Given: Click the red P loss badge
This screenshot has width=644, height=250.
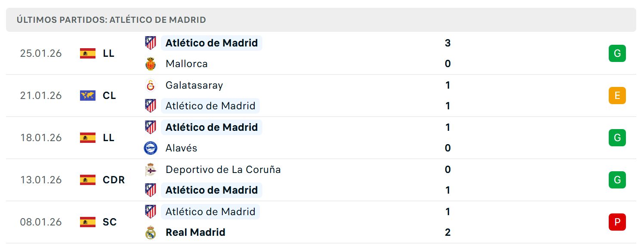Looking at the screenshot, I should click(x=617, y=222).
